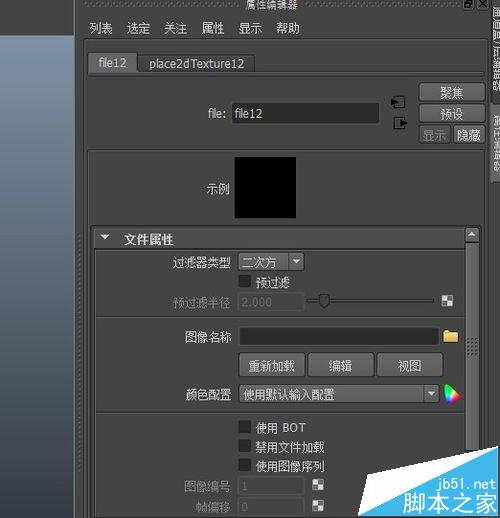The image size is (500, 518).
Task: Click the 图像名称 text field
Action: pos(339,336)
